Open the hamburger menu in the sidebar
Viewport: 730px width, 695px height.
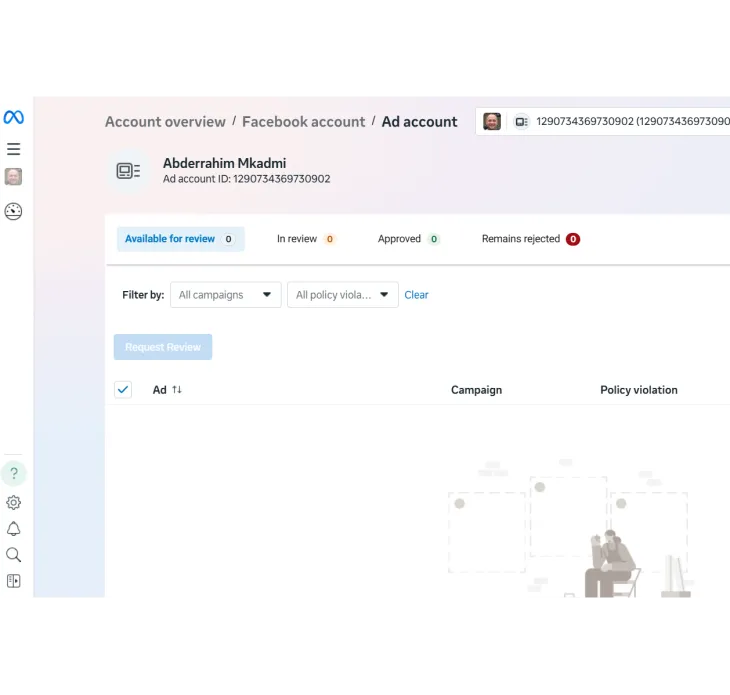pos(13,149)
